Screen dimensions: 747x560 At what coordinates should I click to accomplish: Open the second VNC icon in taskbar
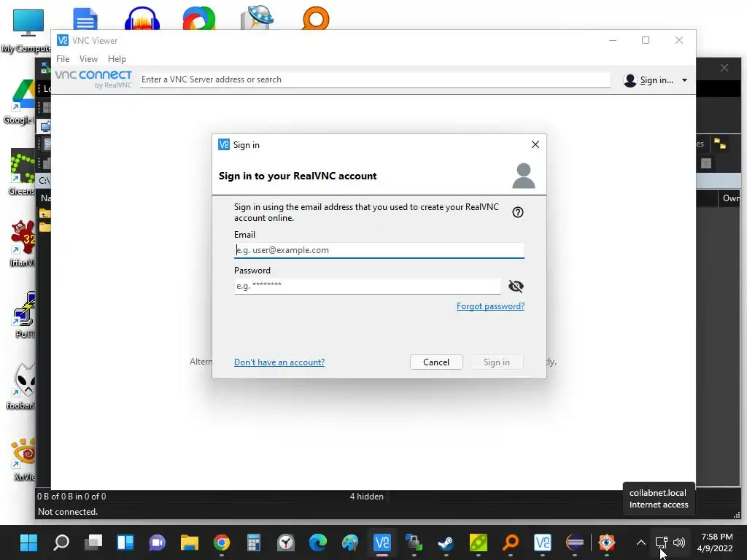pyautogui.click(x=543, y=542)
